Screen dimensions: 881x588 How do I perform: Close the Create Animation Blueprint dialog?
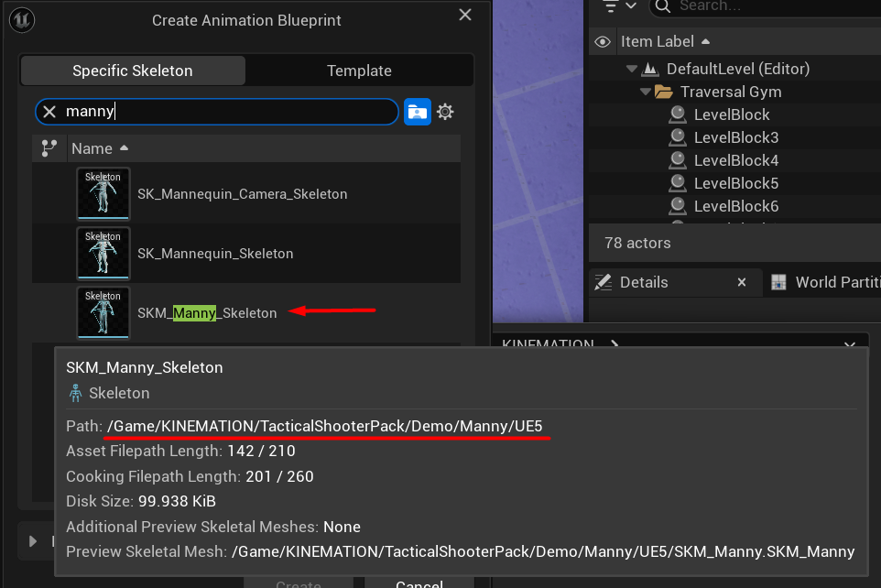464,15
